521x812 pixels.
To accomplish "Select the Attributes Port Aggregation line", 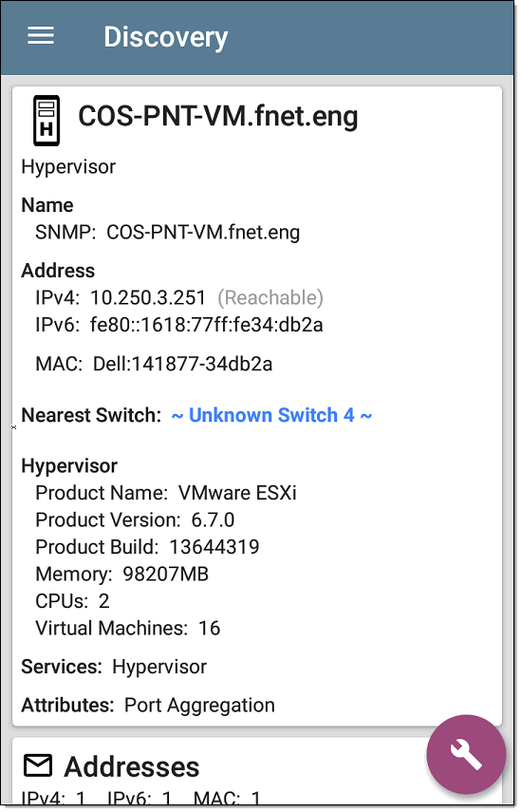I will click(x=148, y=706).
